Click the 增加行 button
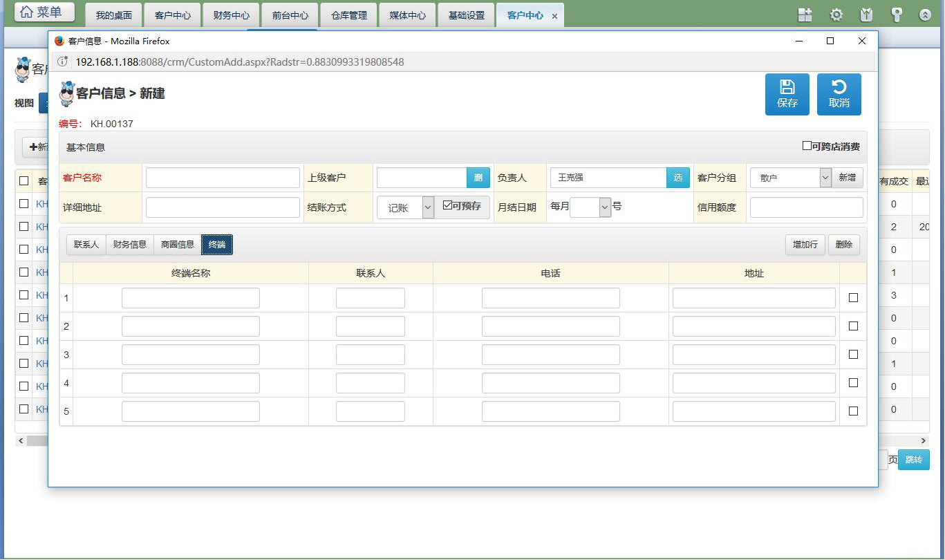This screenshot has height=560, width=945. click(805, 245)
